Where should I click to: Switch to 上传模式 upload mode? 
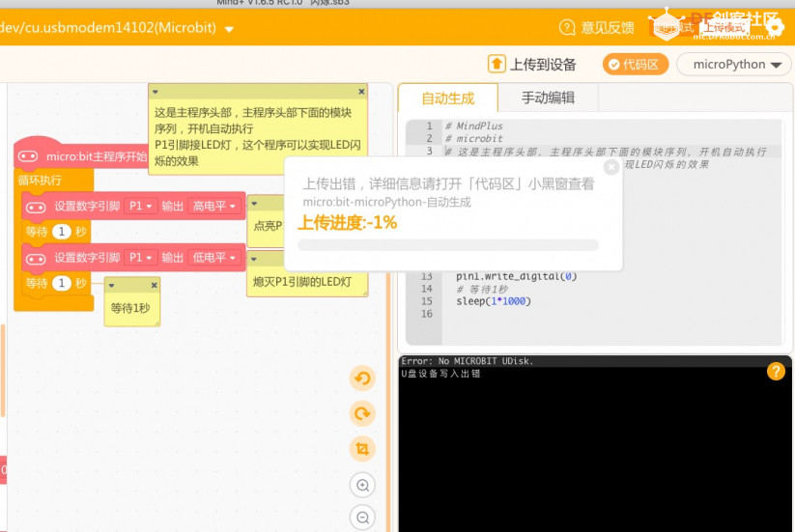point(724,28)
